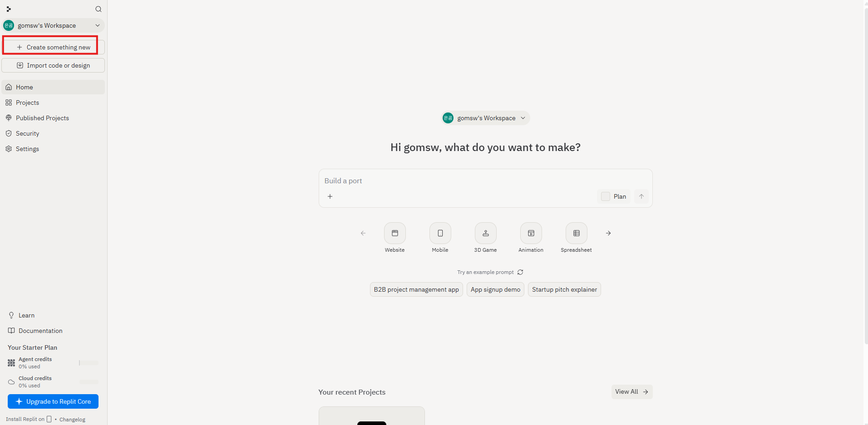Screen dimensions: 868x425
Task: Click the page vertical scrollbar
Action: [x=866, y=177]
